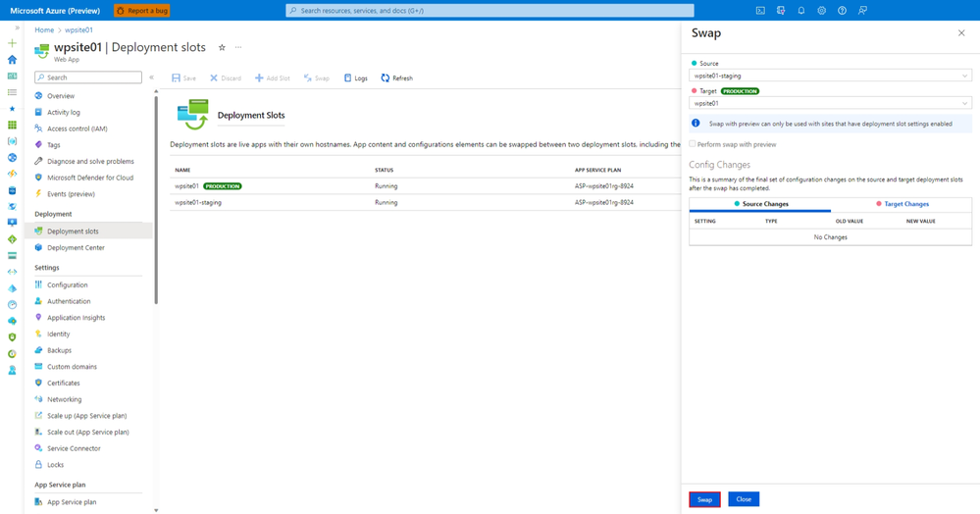Open more options ellipsis beside the title
Screen dimensions: 980x514
click(x=238, y=47)
